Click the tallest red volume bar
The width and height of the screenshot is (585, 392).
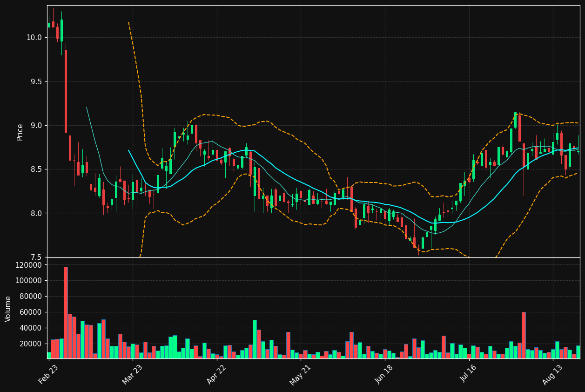pyautogui.click(x=66, y=312)
